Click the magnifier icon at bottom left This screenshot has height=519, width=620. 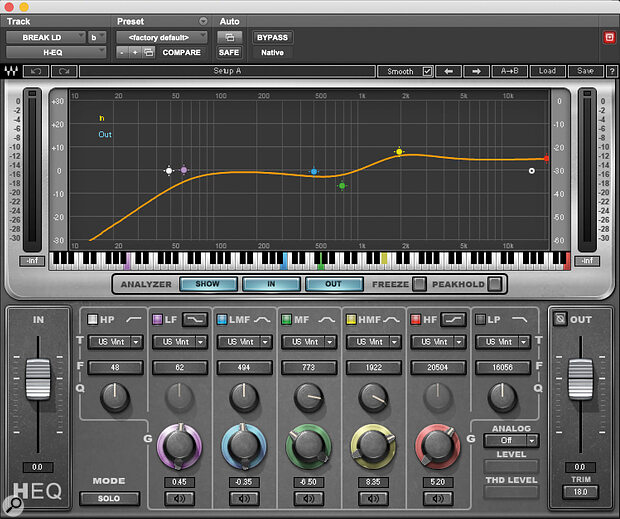13,505
